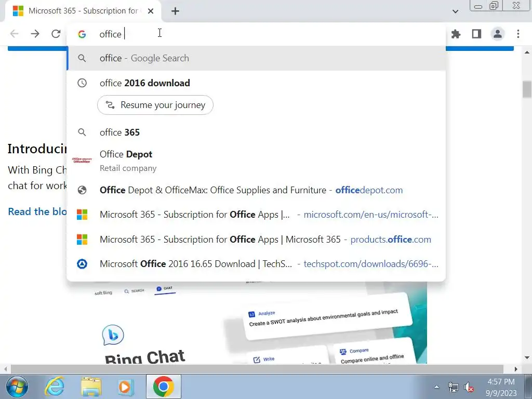Select Office Depot retail company suggestion

(x=257, y=161)
